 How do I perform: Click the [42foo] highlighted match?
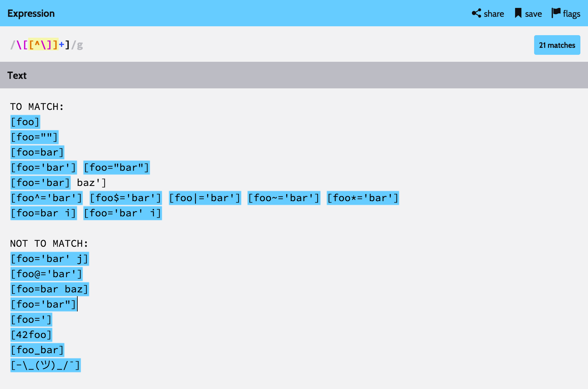[31, 335]
